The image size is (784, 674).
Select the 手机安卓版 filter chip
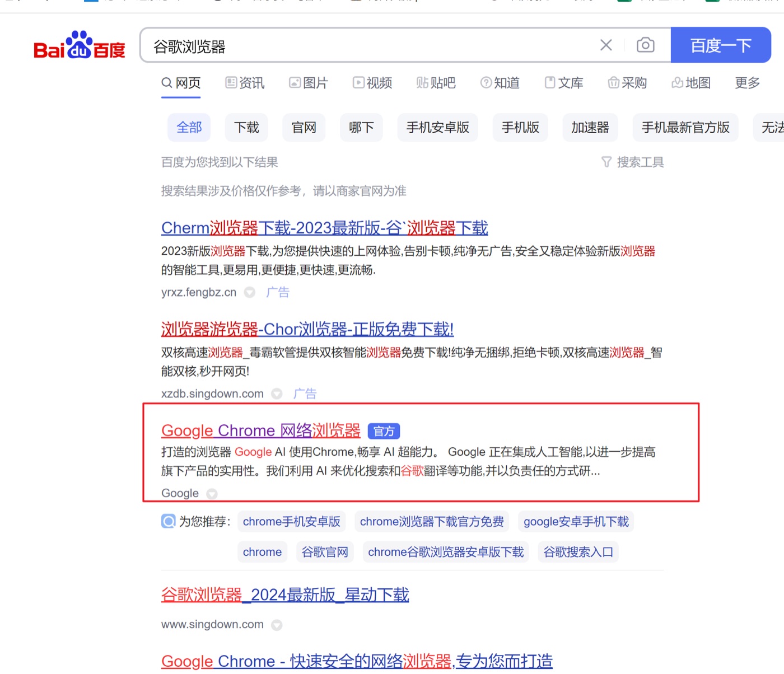click(x=438, y=128)
